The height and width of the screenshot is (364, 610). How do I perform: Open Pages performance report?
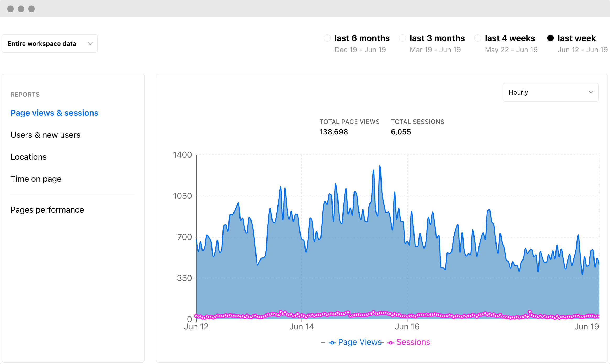(47, 210)
